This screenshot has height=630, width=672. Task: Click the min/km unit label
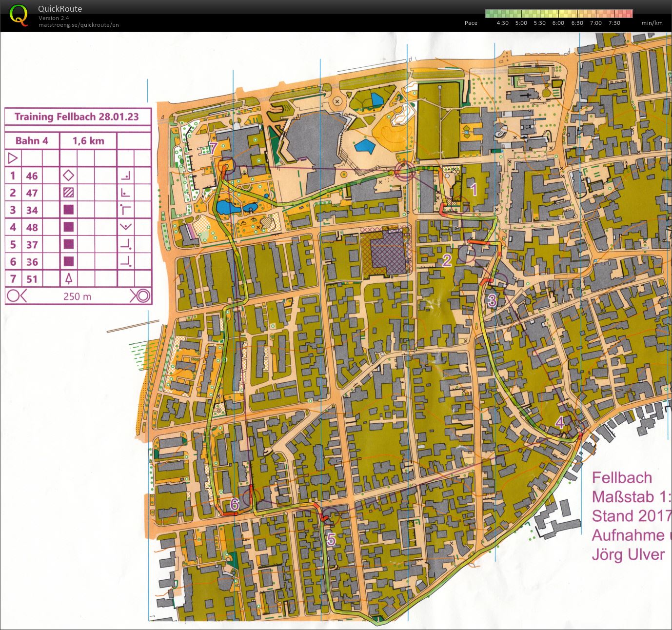point(652,23)
